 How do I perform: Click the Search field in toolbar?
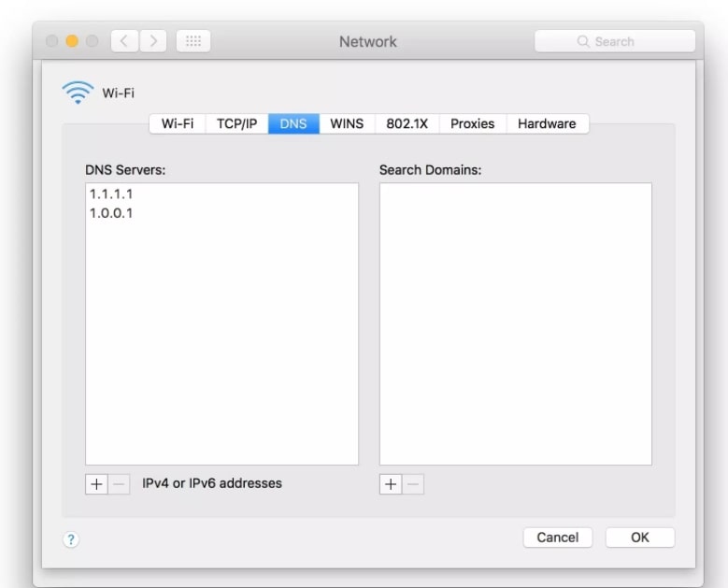click(614, 42)
